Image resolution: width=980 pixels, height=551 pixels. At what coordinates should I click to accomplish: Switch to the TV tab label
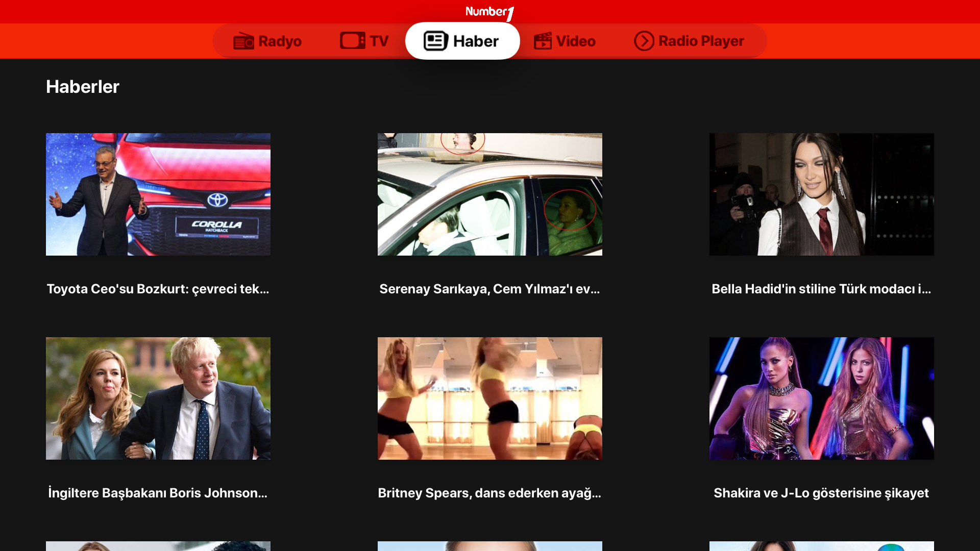click(x=379, y=41)
